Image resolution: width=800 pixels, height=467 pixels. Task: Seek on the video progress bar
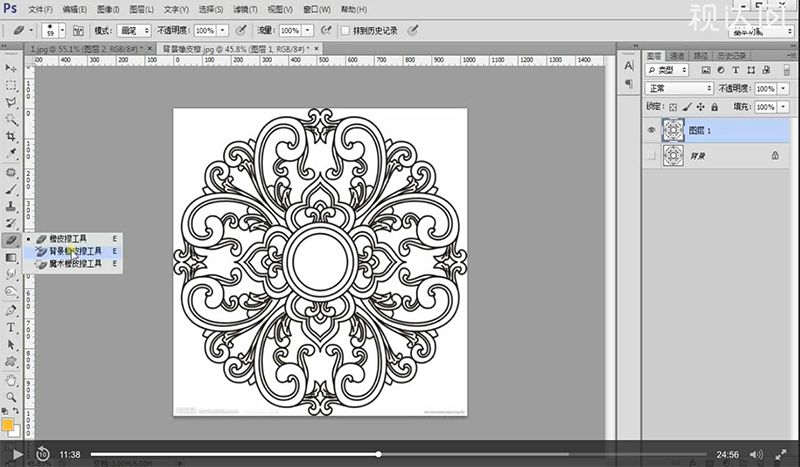398,454
